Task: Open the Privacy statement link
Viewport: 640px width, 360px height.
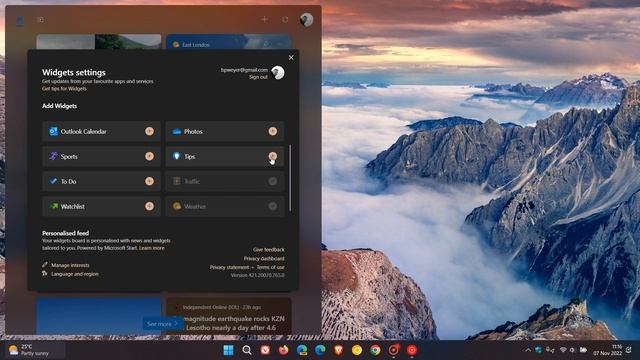Action: [229, 267]
